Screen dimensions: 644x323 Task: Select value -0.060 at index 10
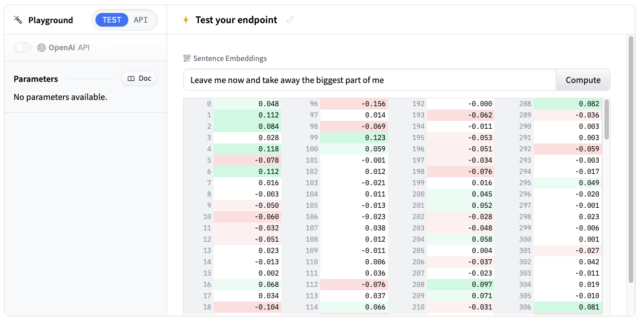tap(247, 217)
